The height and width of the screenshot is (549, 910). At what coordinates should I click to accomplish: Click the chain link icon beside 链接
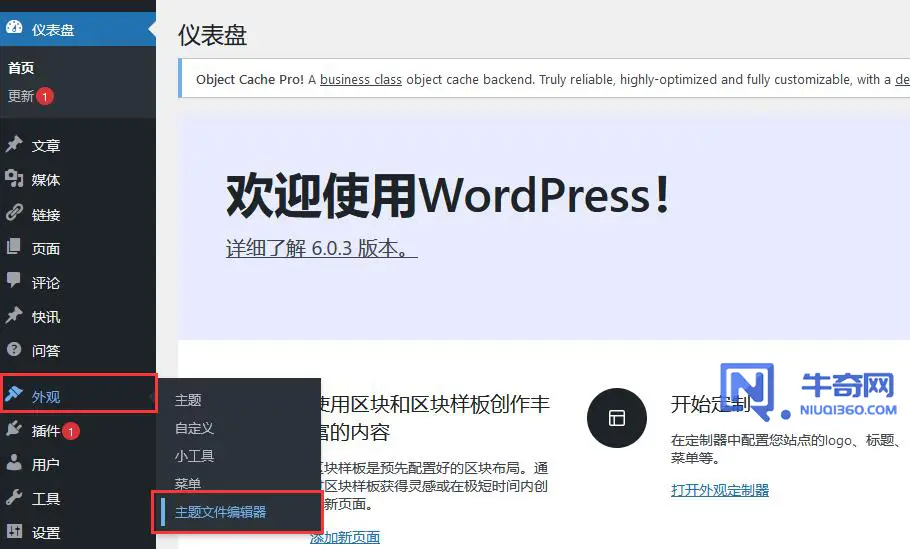(14, 212)
